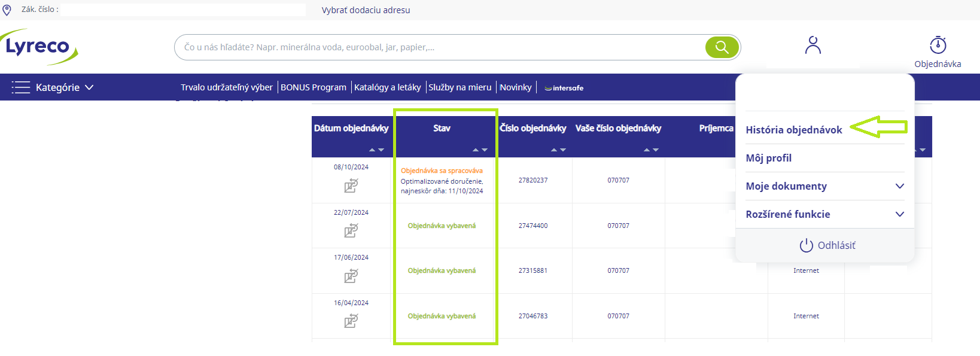
Task: Click order number 27046783
Action: click(533, 316)
